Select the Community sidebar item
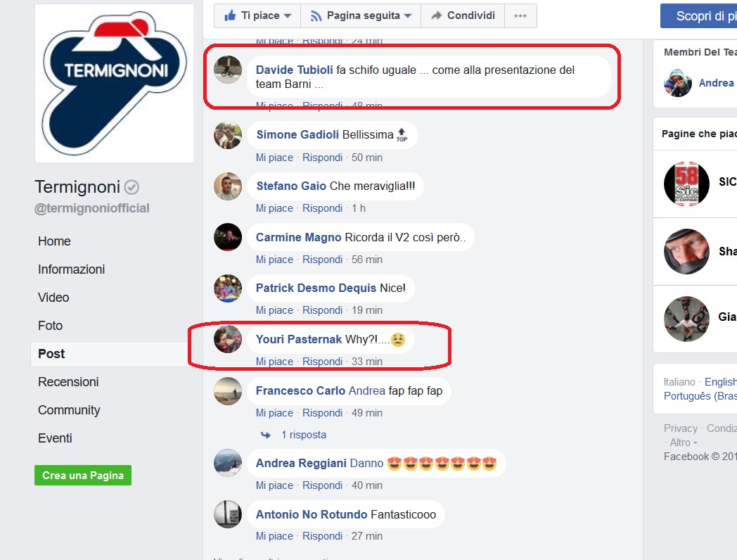This screenshot has height=560, width=737. point(69,410)
